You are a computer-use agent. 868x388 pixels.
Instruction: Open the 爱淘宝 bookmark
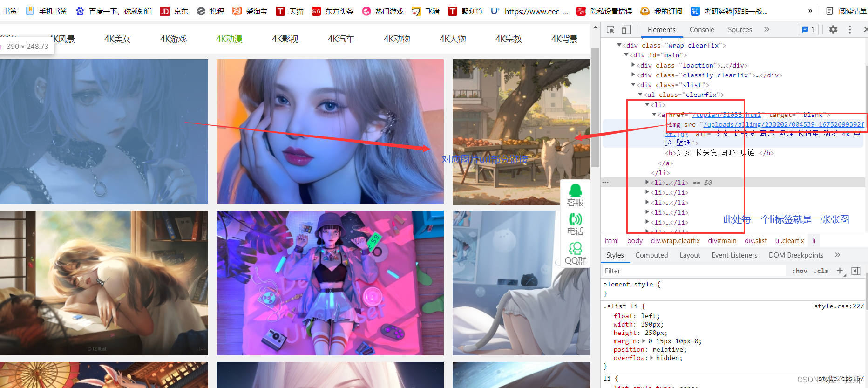point(250,11)
